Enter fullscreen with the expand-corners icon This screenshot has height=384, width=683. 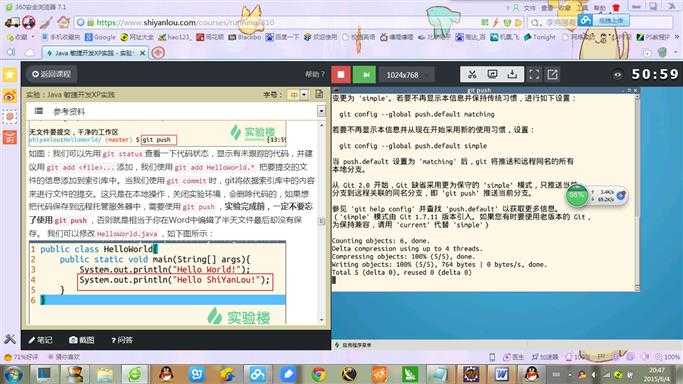[534, 74]
